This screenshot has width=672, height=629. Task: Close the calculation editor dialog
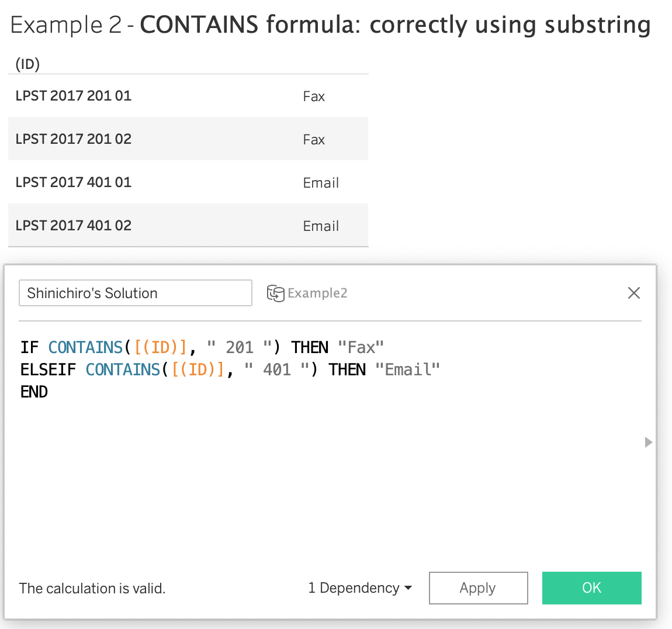[633, 293]
